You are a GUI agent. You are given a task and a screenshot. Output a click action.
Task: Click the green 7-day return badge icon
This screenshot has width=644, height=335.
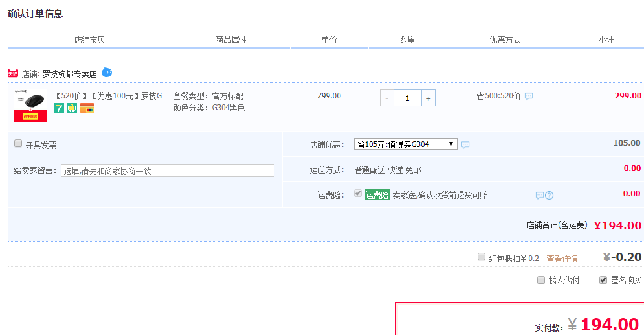(x=59, y=108)
